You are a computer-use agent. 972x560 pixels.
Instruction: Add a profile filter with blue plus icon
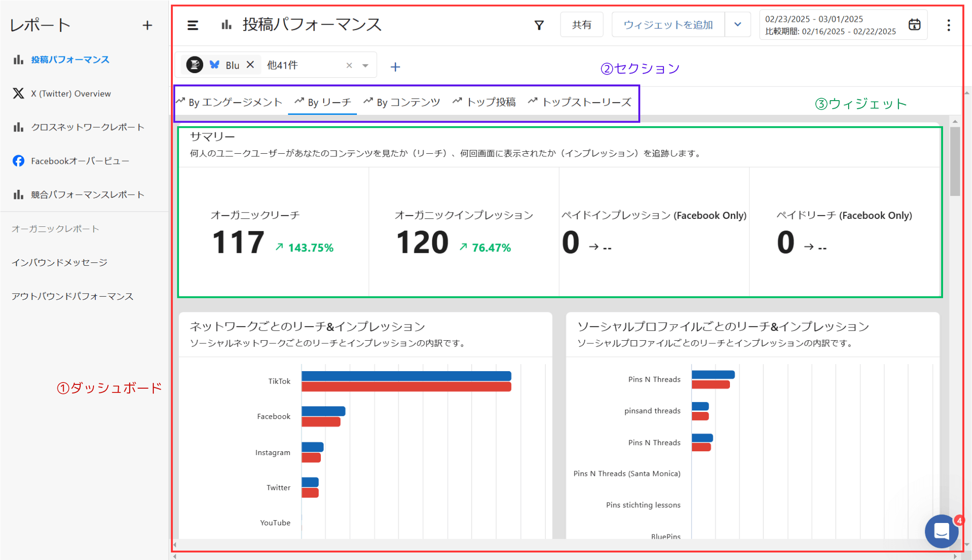pos(395,67)
